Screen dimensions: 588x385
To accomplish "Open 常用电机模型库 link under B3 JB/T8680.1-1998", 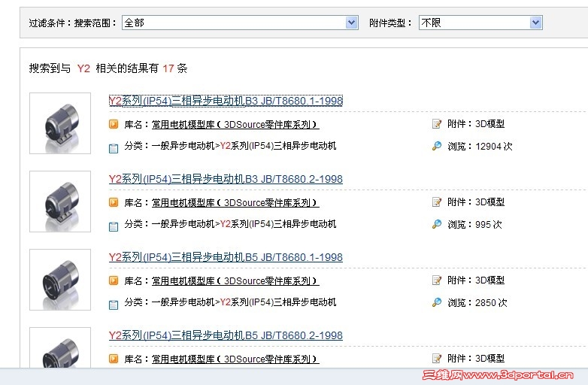I will click(x=235, y=125).
